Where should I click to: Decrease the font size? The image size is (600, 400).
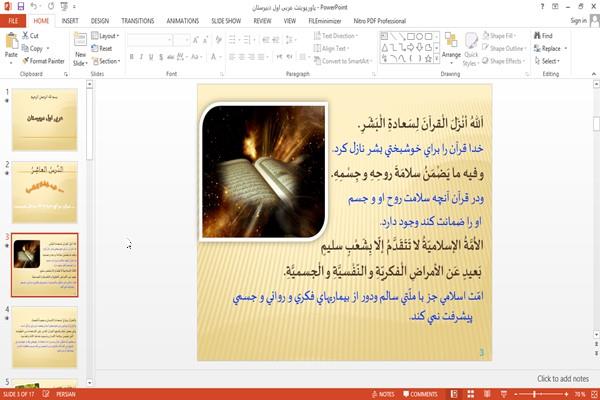[206, 40]
